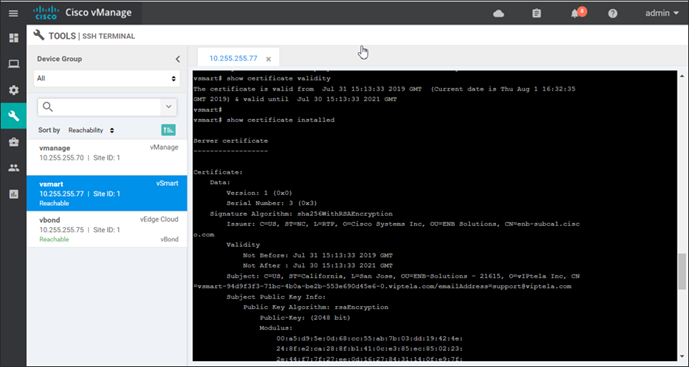Open the Sort by Reachability dropdown
The width and height of the screenshot is (689, 367).
(91, 130)
